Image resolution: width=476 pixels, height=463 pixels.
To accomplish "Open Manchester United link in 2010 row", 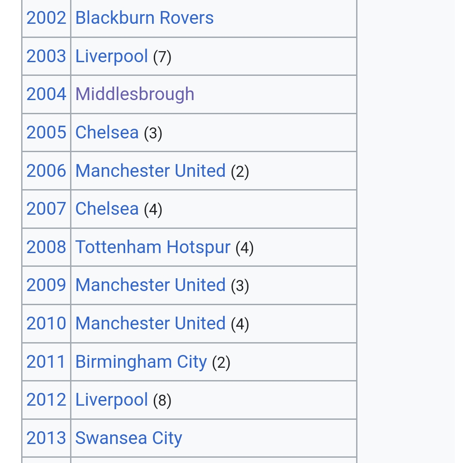I will [150, 324].
